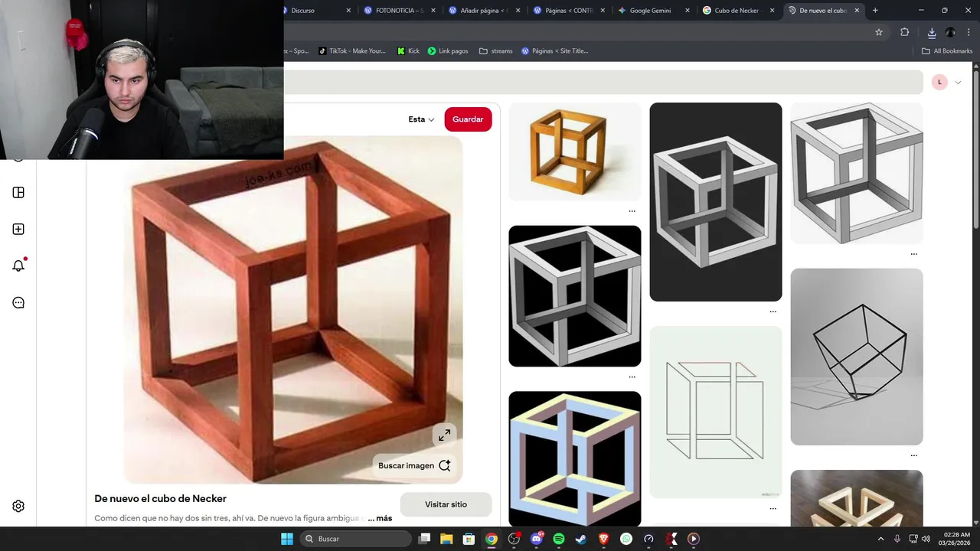Open the Chrome three-dot menu

(968, 32)
